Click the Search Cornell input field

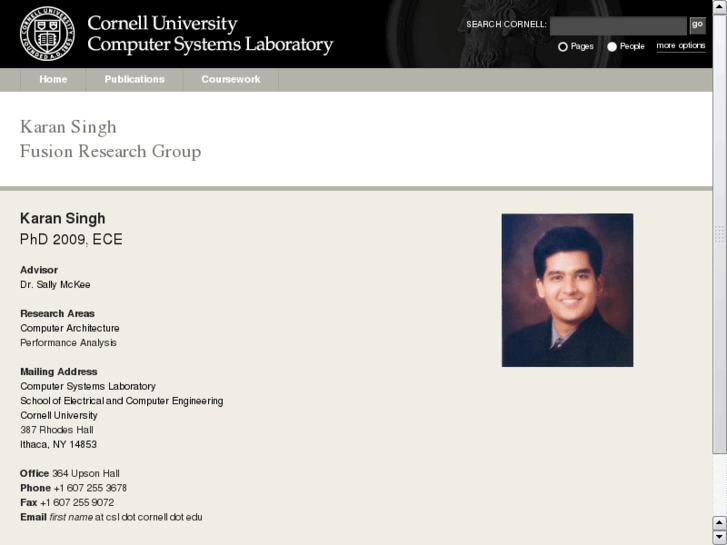(x=618, y=26)
